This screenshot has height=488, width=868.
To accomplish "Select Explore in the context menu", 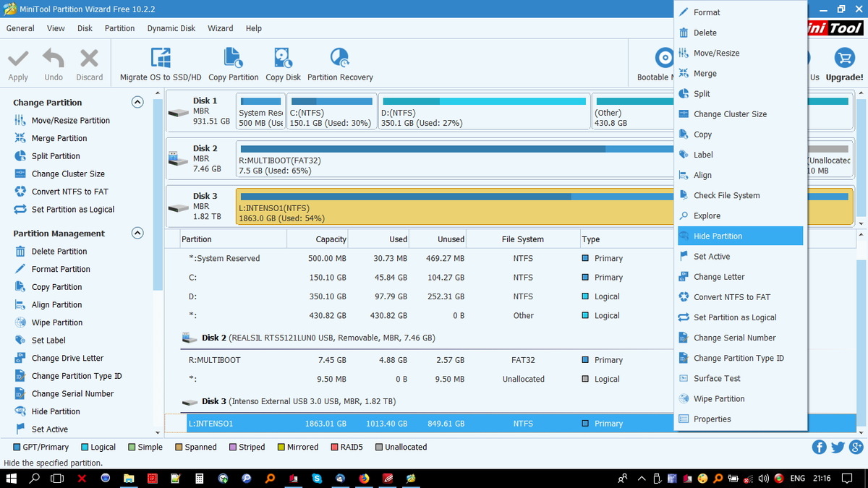I will (741, 215).
